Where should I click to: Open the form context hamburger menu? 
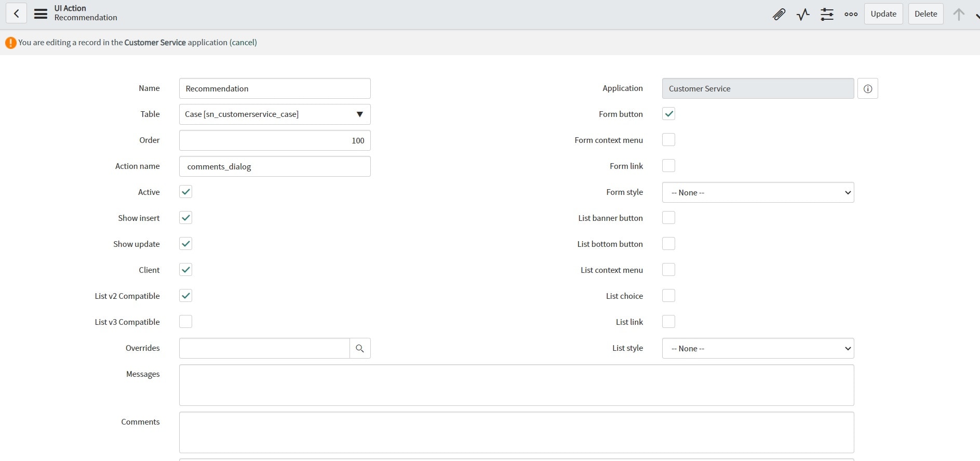pyautogui.click(x=41, y=14)
